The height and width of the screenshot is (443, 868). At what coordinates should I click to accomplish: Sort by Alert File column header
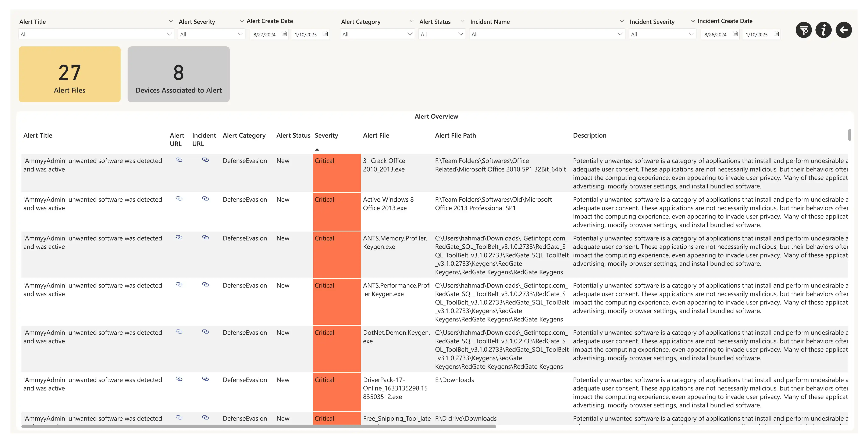pyautogui.click(x=376, y=135)
